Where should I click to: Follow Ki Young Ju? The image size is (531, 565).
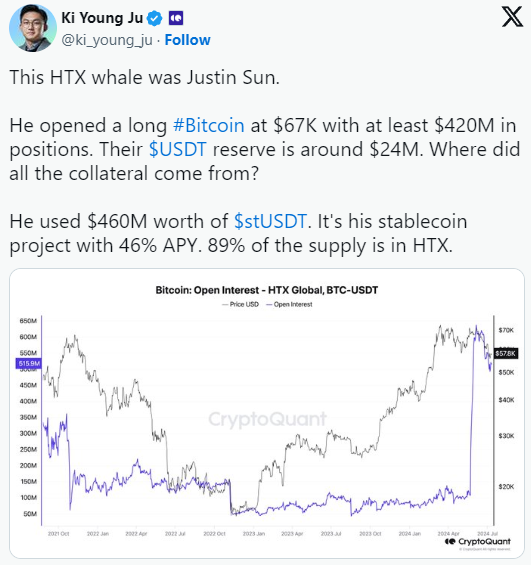tap(187, 40)
